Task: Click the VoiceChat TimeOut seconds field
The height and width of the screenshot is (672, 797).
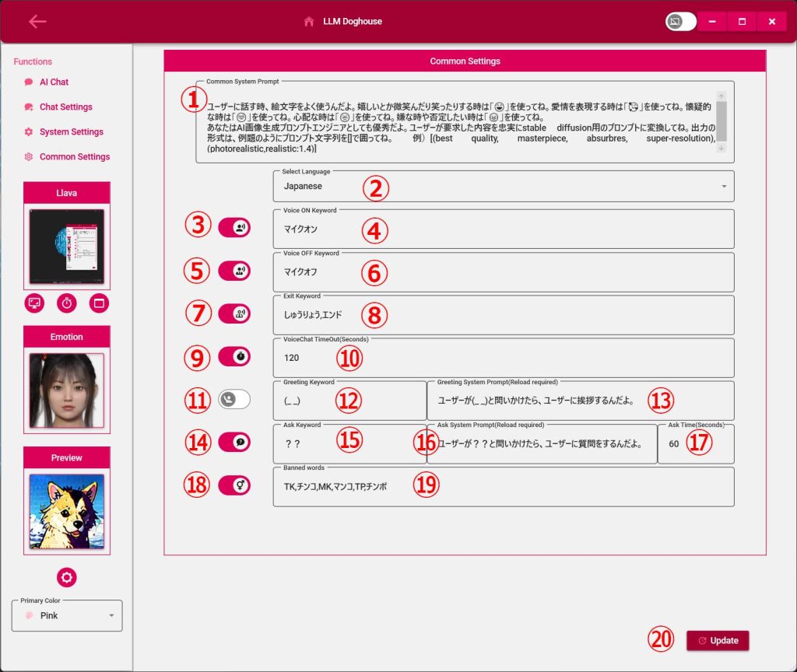Action: [x=504, y=358]
